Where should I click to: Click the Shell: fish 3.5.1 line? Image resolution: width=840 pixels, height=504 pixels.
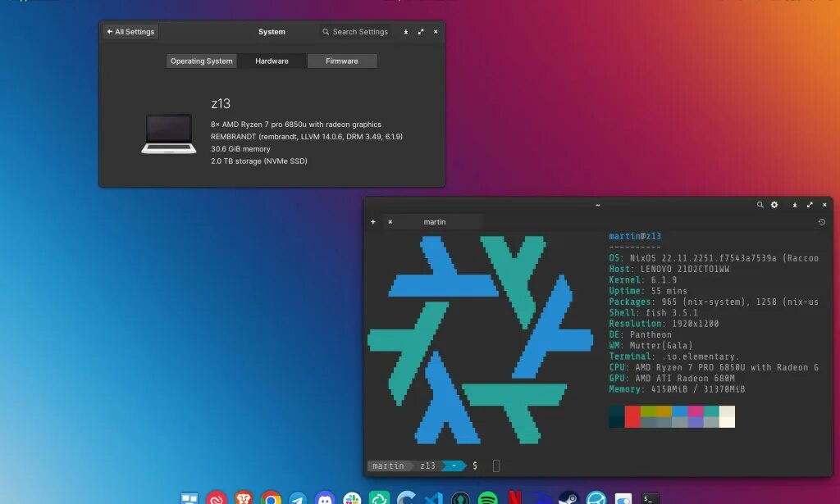tap(654, 312)
